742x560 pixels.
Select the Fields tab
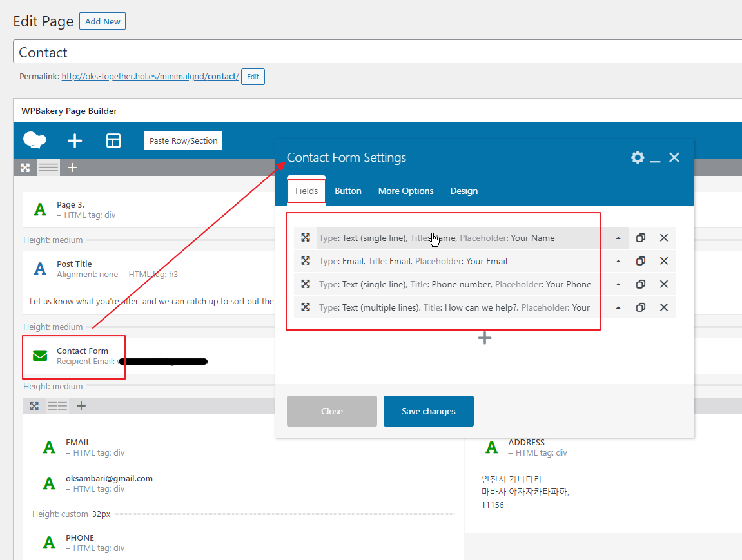(x=306, y=191)
